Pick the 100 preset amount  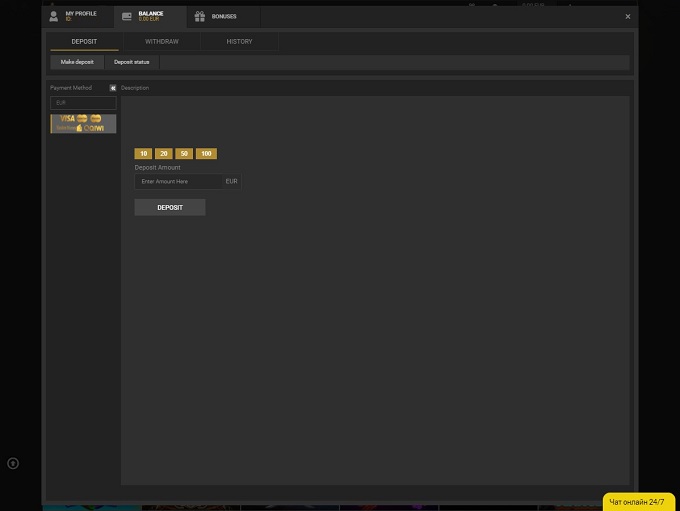click(206, 154)
